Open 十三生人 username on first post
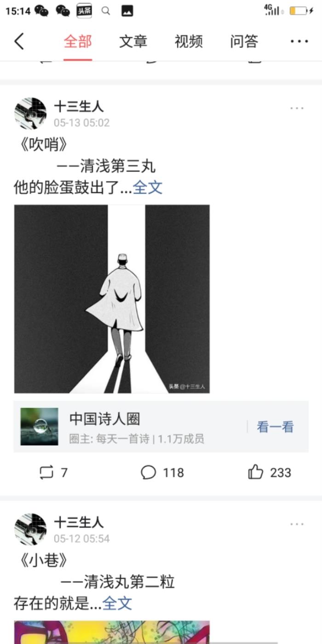The image size is (322, 644). 79,107
